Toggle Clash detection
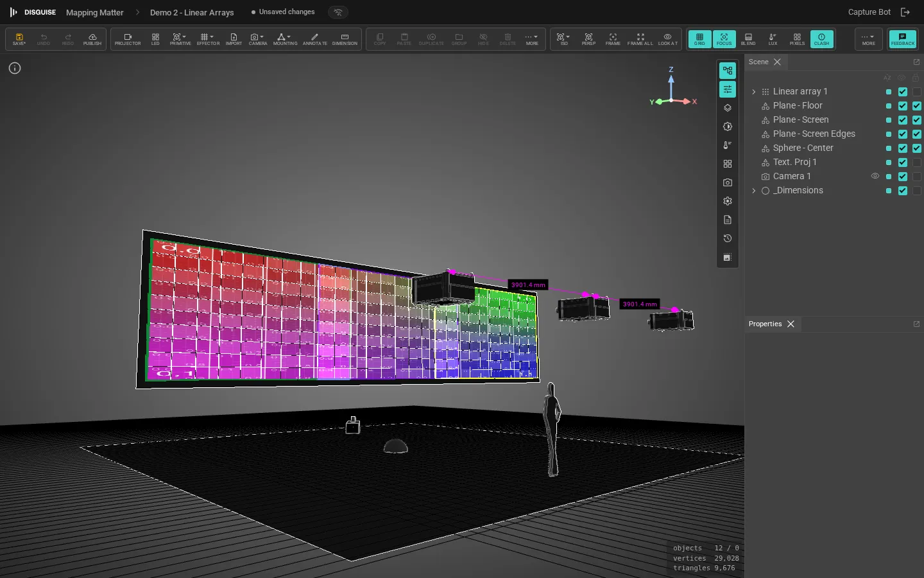 [x=821, y=39]
